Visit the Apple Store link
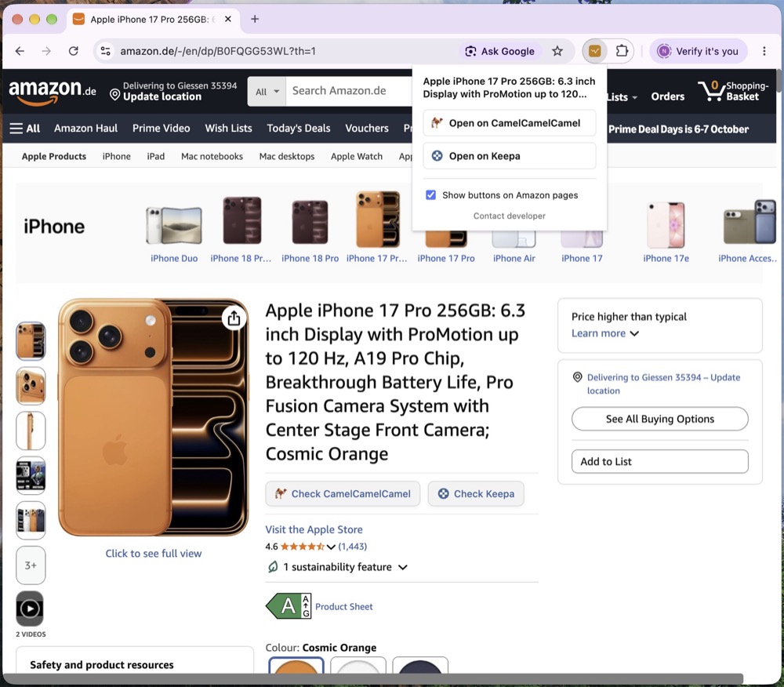Viewport: 784px width, 687px height. (314, 529)
